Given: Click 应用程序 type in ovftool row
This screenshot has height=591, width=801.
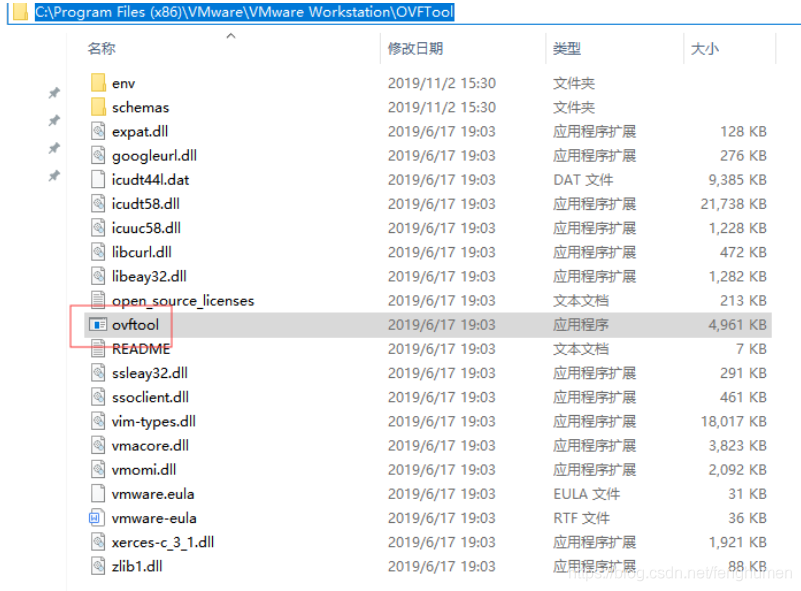Looking at the screenshot, I should [581, 324].
